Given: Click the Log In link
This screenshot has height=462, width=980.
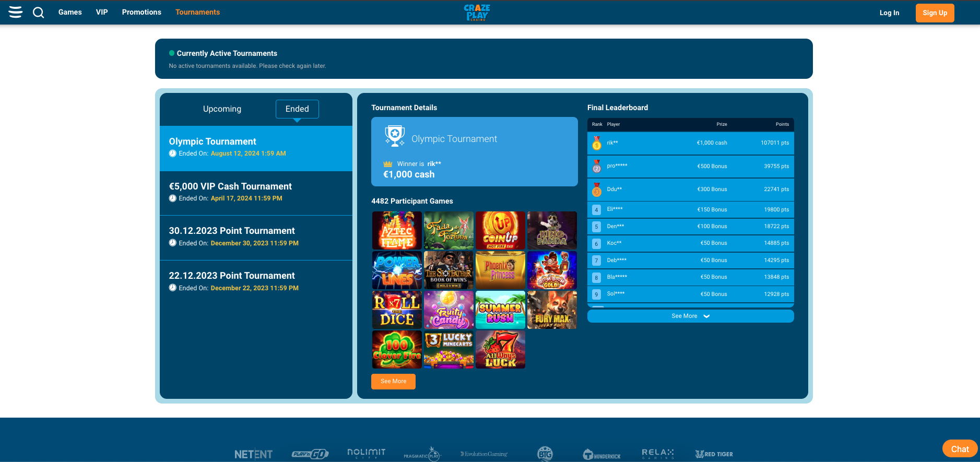Looking at the screenshot, I should [x=889, y=13].
